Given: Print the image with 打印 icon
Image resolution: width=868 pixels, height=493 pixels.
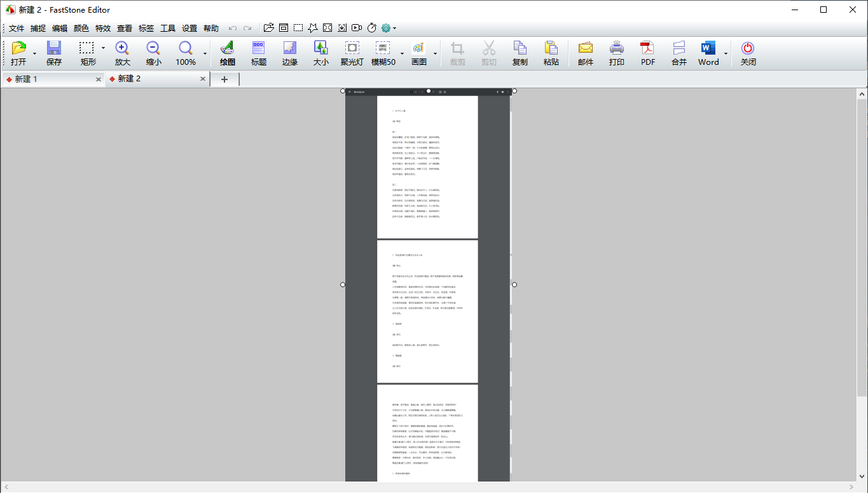Looking at the screenshot, I should (x=617, y=54).
